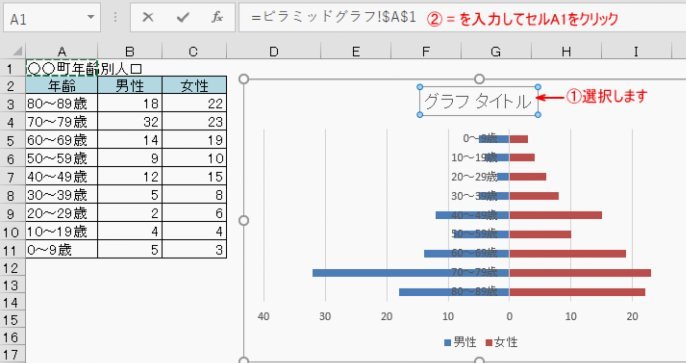
Task: Click cell 40～49歳 in table
Action: point(62,177)
